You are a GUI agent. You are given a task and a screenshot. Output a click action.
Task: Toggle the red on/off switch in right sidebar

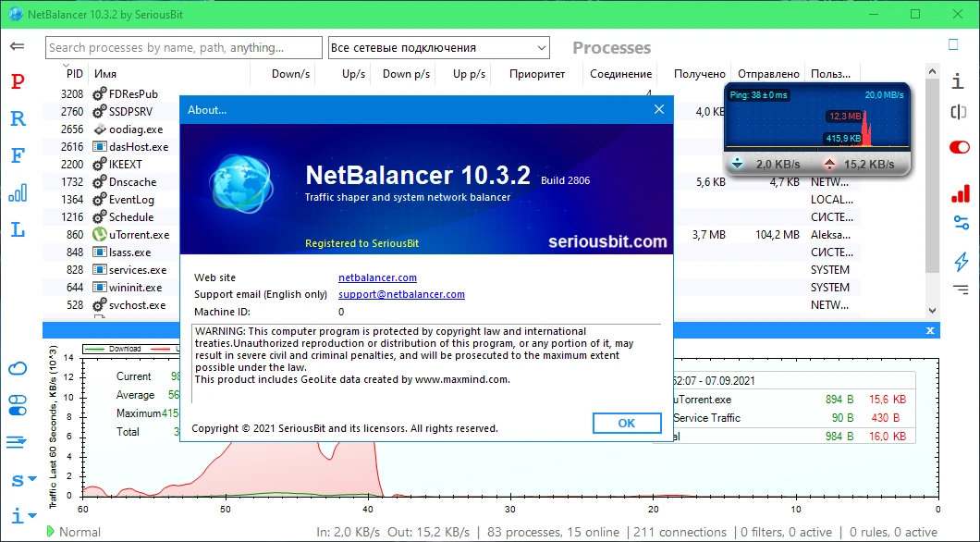pyautogui.click(x=960, y=148)
